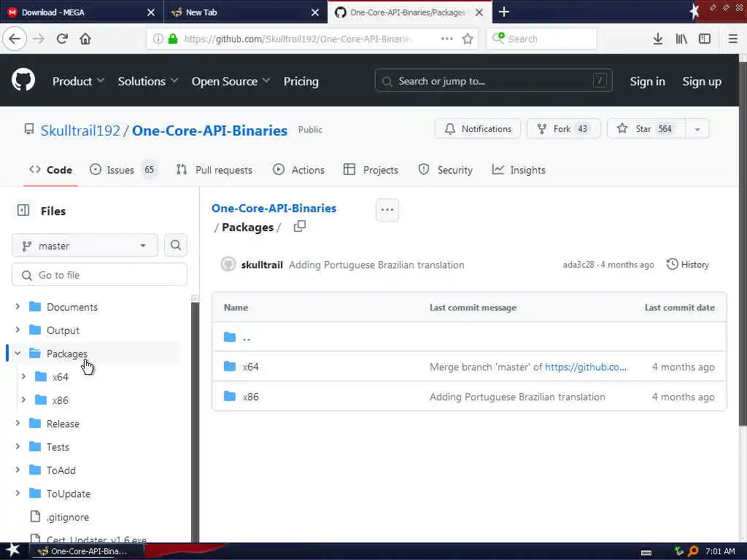This screenshot has width=747, height=560.
Task: Open the x64 folder in file table
Action: tap(251, 367)
